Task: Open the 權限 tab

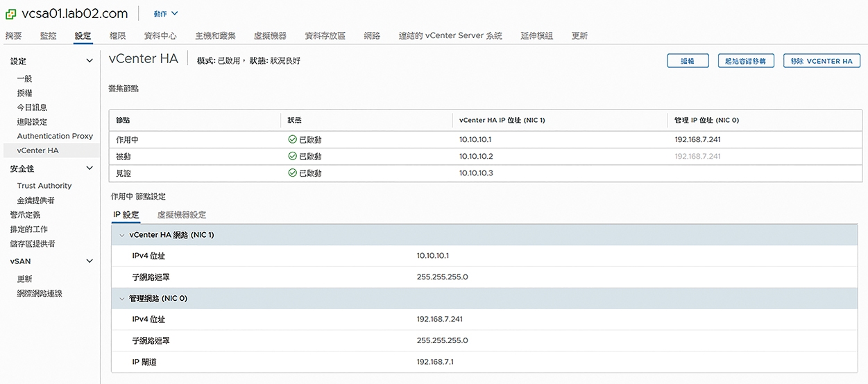Action: coord(118,36)
